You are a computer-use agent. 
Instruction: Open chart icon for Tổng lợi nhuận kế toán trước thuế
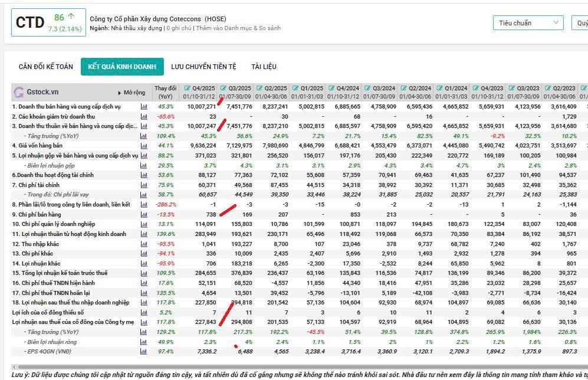(x=144, y=273)
